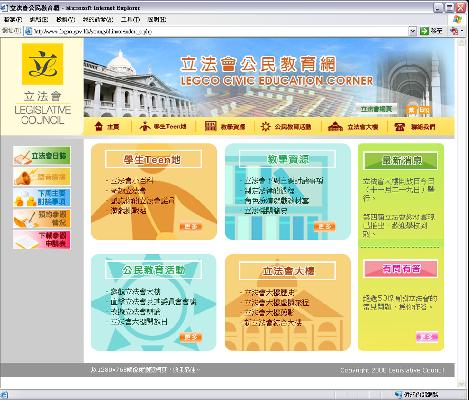This screenshot has width=469, height=400.
Task: Open the 立法會日誌 sidebar button with the notebook icon
Action: (42, 156)
